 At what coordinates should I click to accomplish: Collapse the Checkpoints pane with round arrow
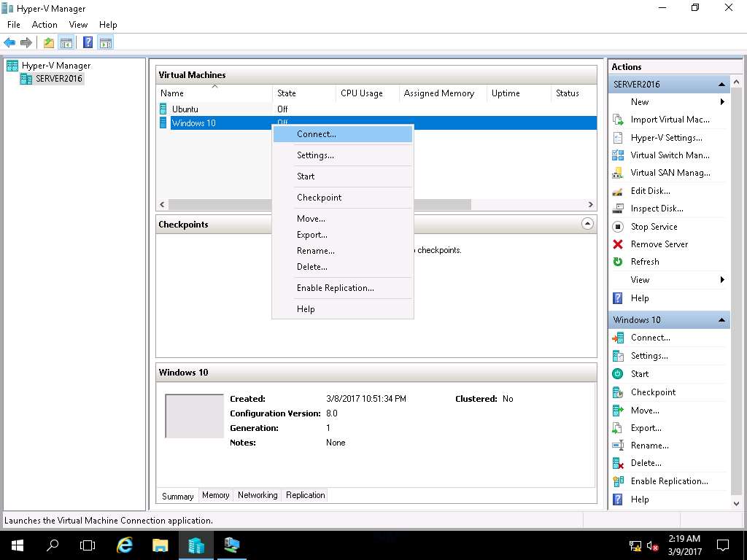coord(587,224)
